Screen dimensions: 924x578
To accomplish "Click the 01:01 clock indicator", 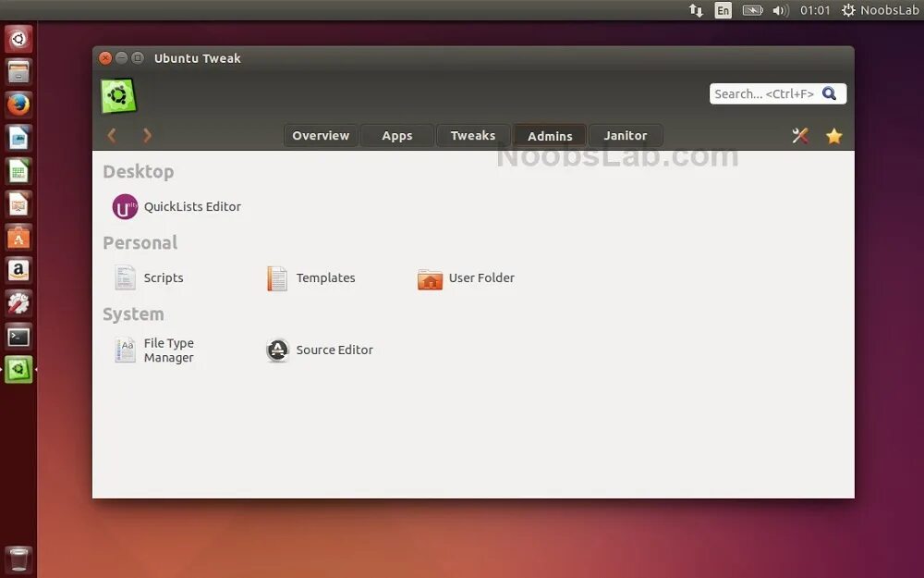I will click(815, 10).
